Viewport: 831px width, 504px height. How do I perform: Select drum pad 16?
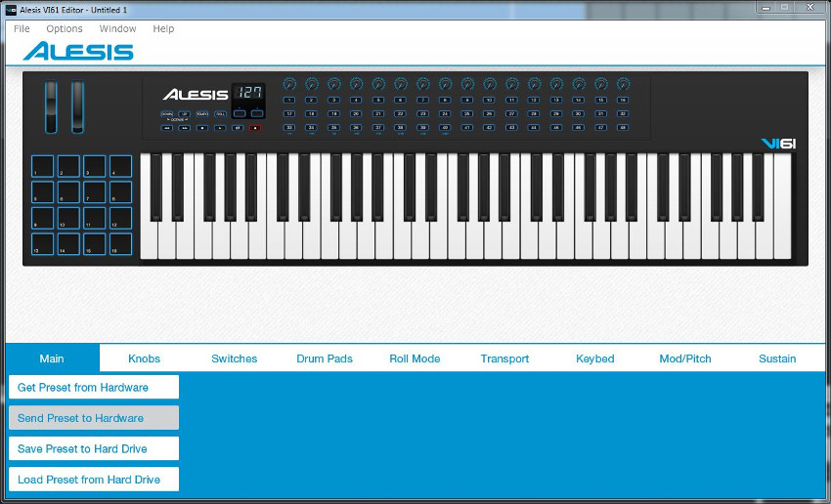[121, 244]
